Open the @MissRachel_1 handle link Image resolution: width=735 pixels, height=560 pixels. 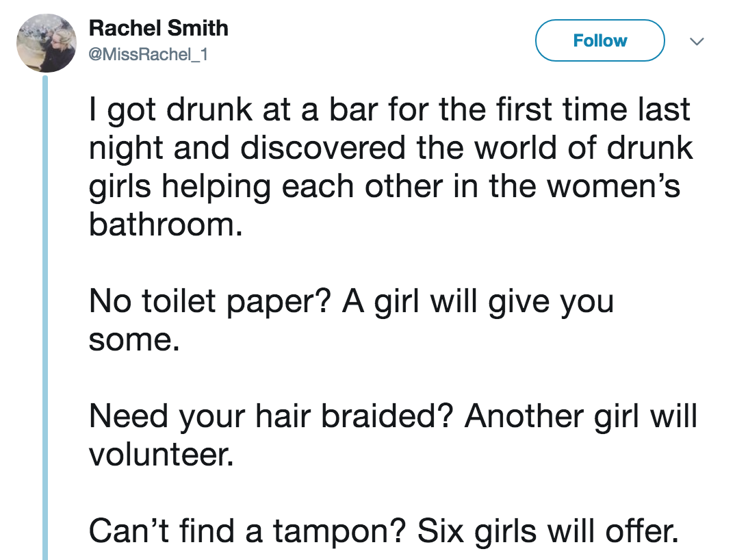pyautogui.click(x=148, y=54)
